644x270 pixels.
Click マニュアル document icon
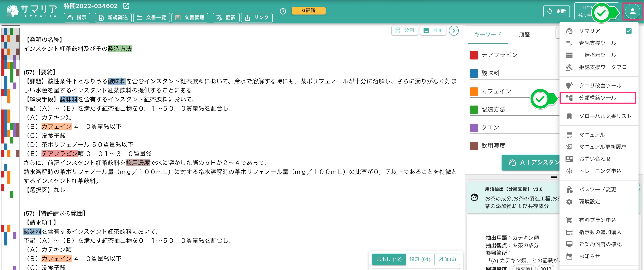569,135
